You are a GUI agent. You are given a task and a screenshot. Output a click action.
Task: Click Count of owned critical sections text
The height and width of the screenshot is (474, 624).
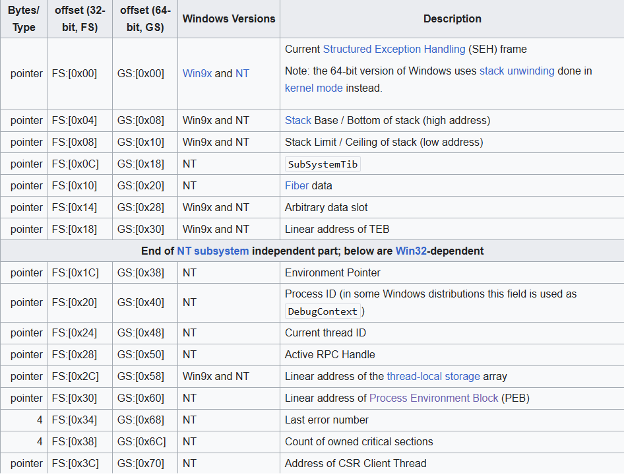(x=359, y=442)
